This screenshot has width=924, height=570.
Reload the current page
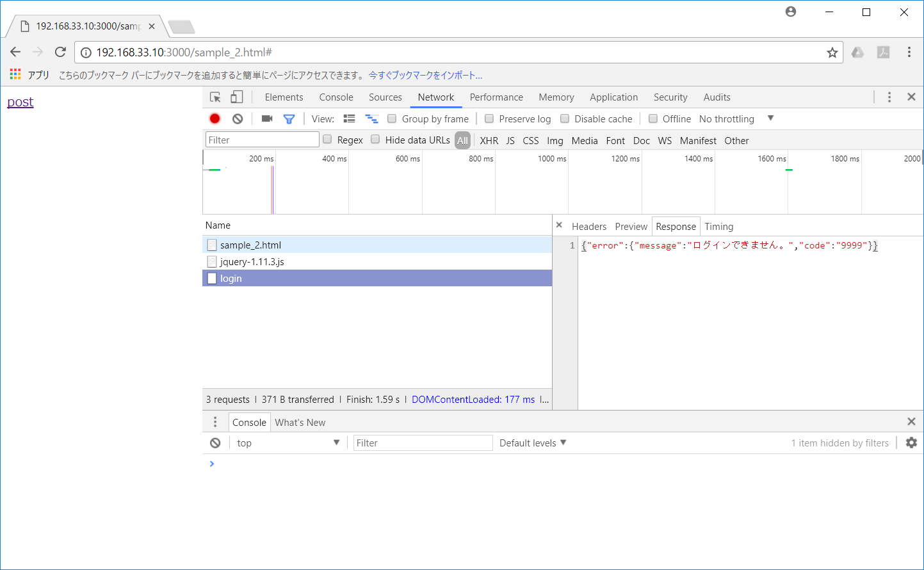(x=60, y=52)
